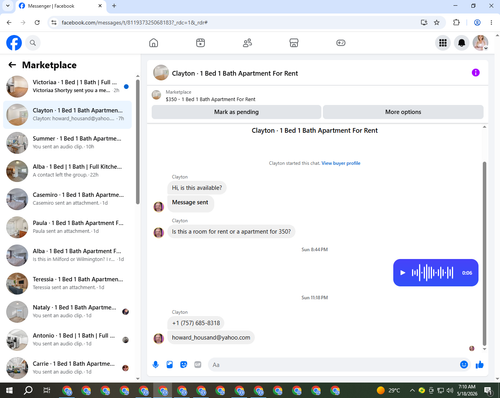Open the Windows Start menu
Screen dimensions: 500x398
pyautogui.click(x=9, y=390)
